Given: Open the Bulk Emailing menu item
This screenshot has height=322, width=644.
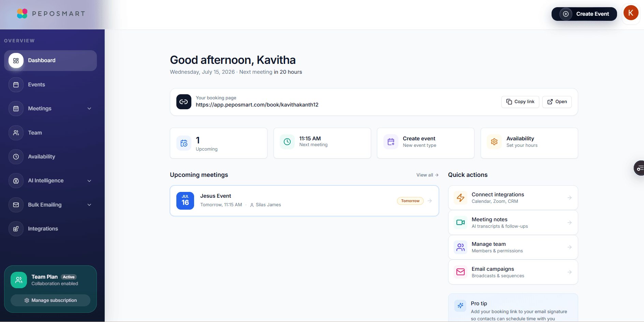Looking at the screenshot, I should tap(50, 205).
